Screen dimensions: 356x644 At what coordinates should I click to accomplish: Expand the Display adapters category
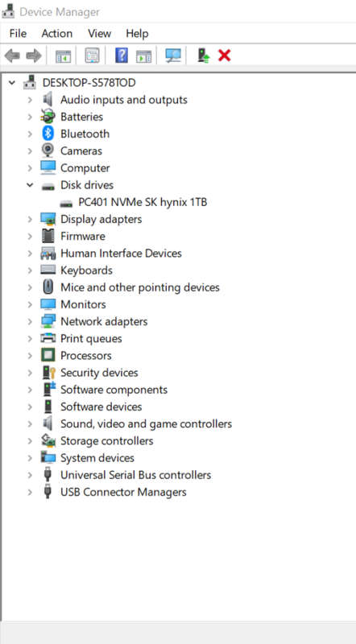tap(30, 219)
